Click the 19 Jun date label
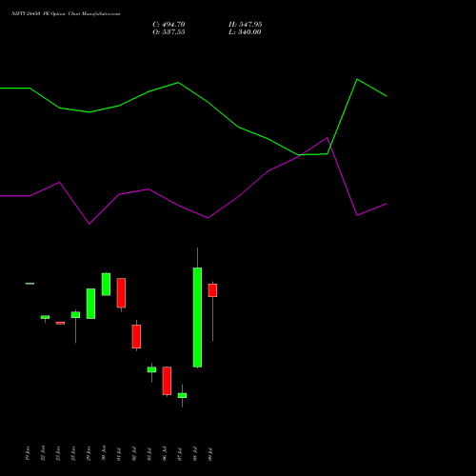This screenshot has height=476, width=476. click(x=28, y=453)
